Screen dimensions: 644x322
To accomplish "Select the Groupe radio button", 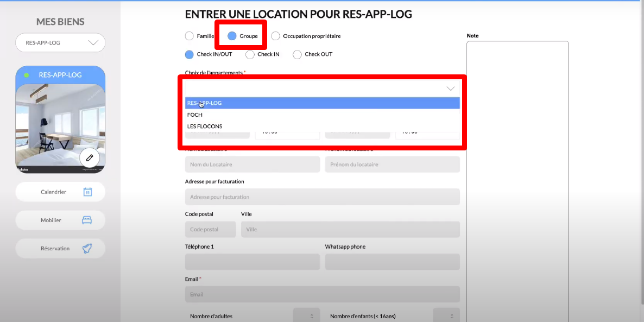I will (232, 36).
